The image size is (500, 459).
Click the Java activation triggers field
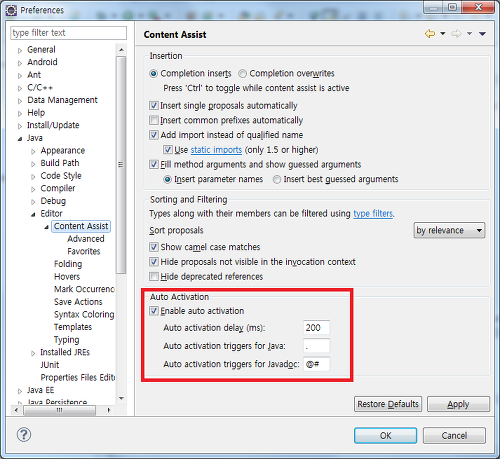tap(316, 346)
